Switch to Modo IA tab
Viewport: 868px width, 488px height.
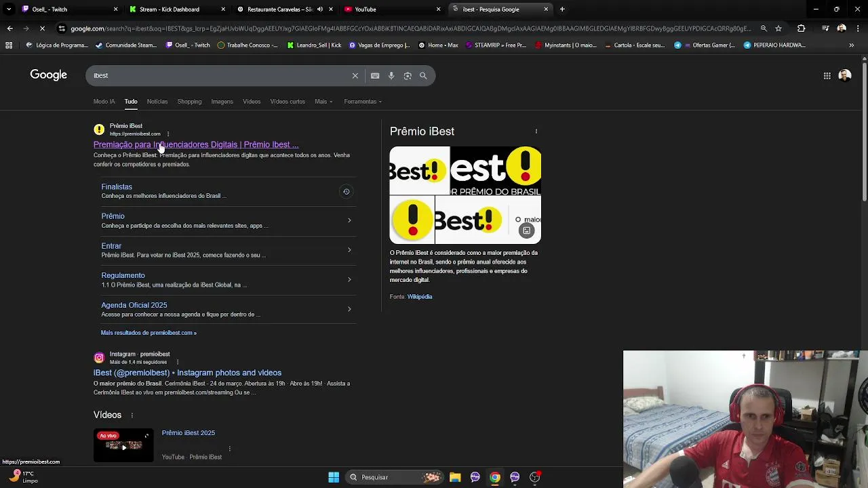pos(104,102)
